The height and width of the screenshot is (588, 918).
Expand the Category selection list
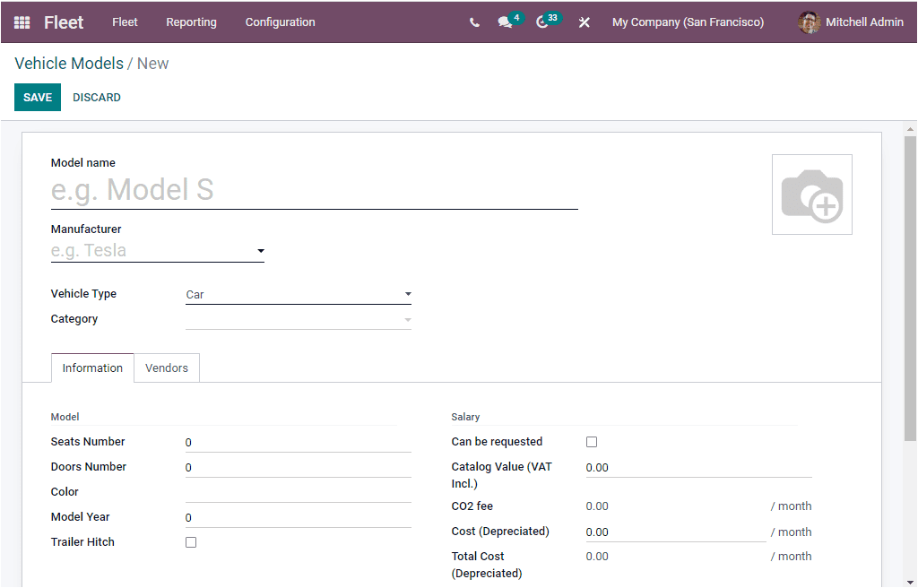pyautogui.click(x=408, y=319)
